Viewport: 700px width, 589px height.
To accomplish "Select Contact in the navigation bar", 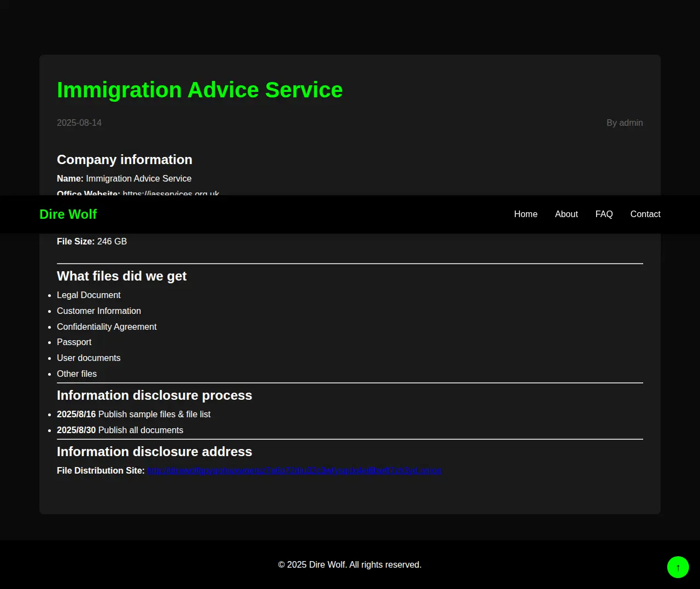I will [x=645, y=214].
